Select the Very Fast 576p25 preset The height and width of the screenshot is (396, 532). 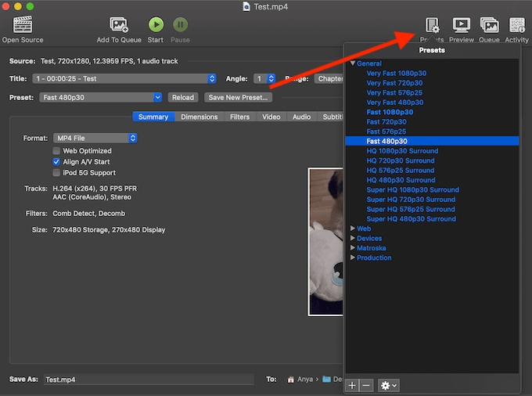[x=394, y=92]
